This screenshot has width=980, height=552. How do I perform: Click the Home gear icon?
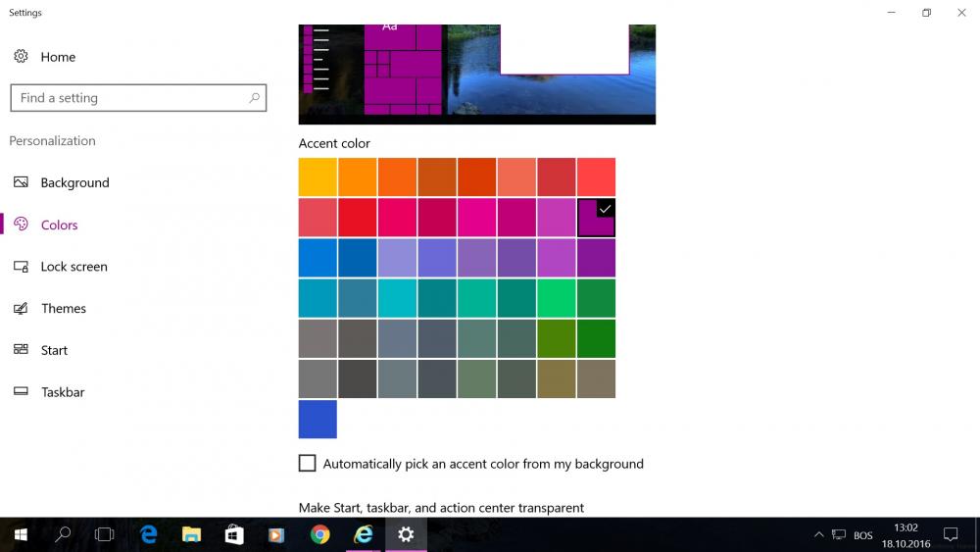click(21, 57)
